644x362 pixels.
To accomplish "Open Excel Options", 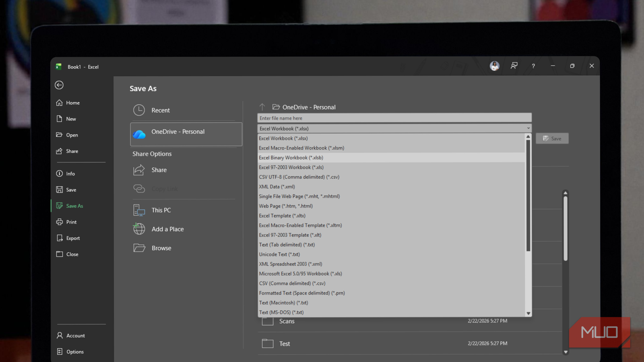I will 70,352.
